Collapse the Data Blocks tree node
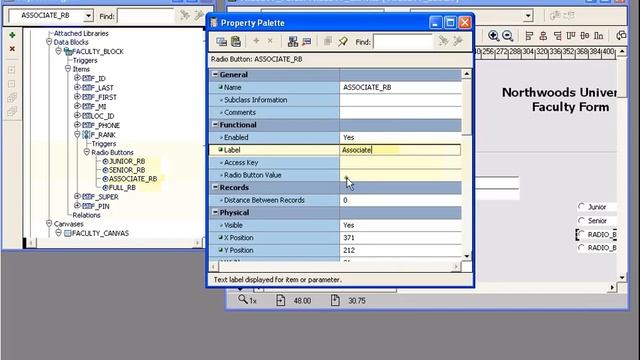This screenshot has height=360, width=640. [49, 42]
